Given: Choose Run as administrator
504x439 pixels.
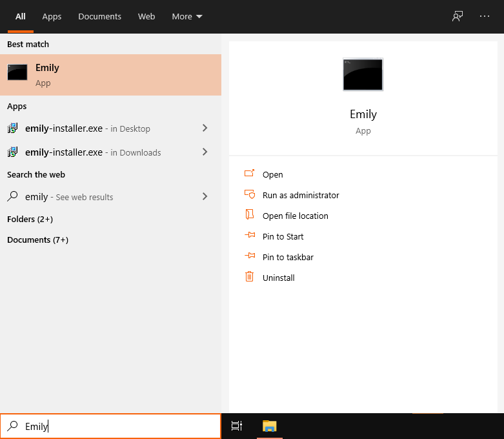Looking at the screenshot, I should coord(301,195).
